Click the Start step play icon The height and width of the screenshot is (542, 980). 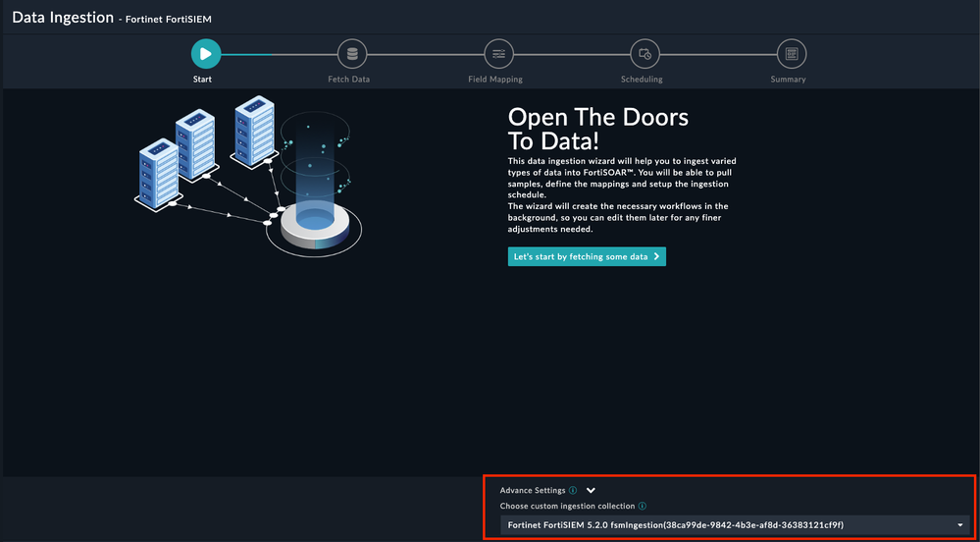(206, 54)
